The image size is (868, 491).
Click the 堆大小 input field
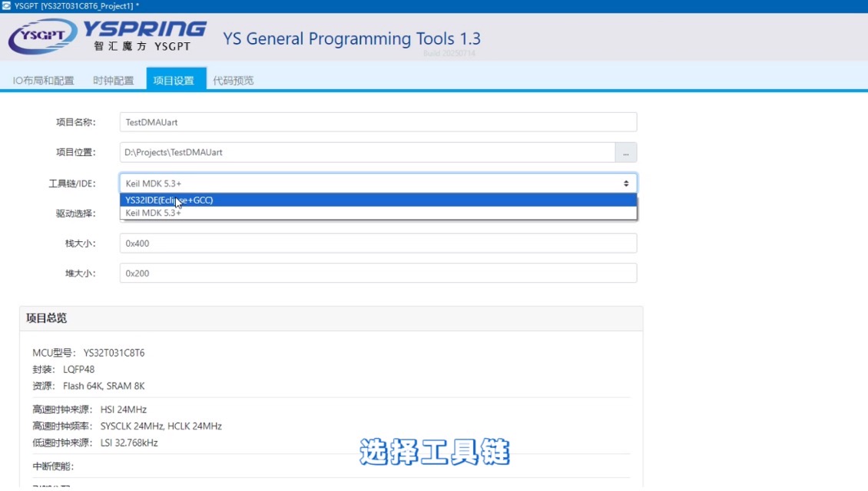tap(378, 273)
